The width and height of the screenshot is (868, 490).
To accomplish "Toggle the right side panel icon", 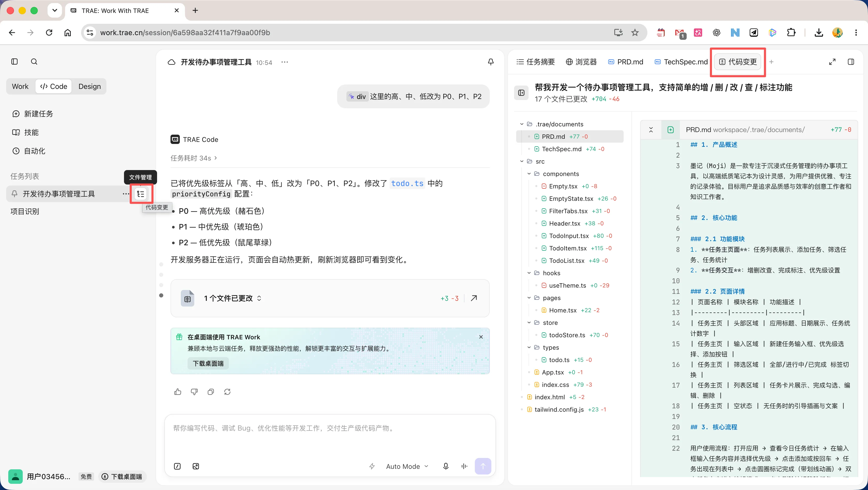I will tap(851, 62).
